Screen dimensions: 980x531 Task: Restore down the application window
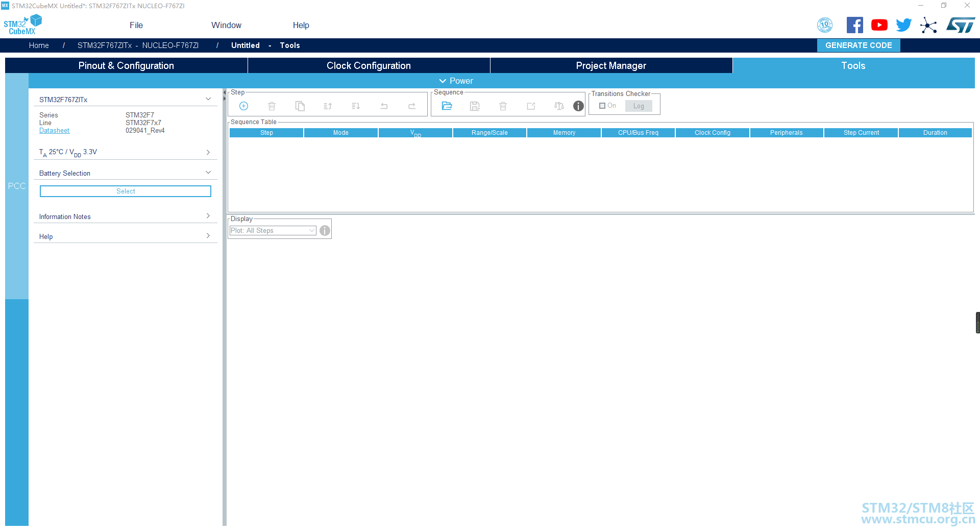(944, 6)
